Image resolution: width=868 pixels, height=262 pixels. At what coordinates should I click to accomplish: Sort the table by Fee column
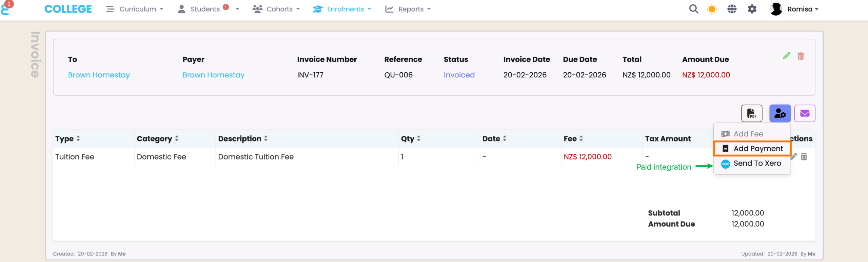573,139
